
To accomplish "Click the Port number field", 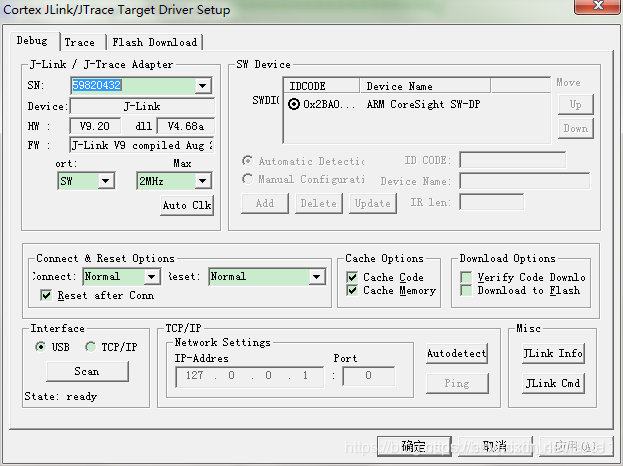I will point(369,376).
